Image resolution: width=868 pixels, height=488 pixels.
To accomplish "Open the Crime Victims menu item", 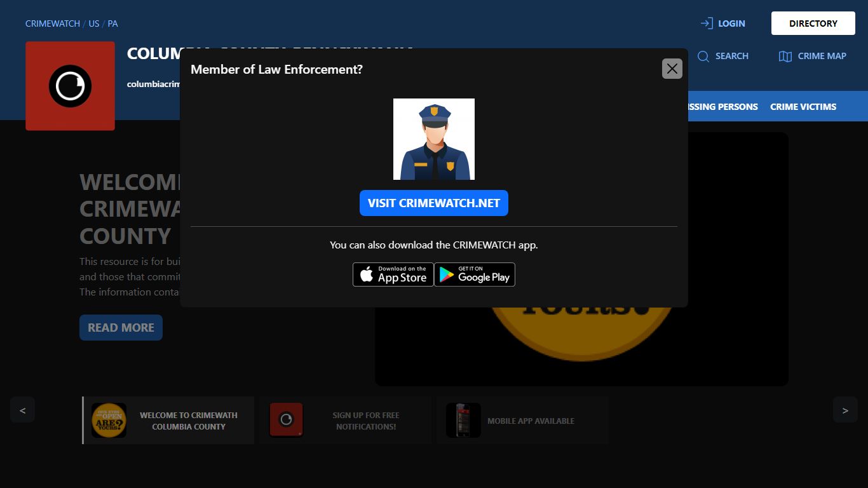I will coord(803,107).
